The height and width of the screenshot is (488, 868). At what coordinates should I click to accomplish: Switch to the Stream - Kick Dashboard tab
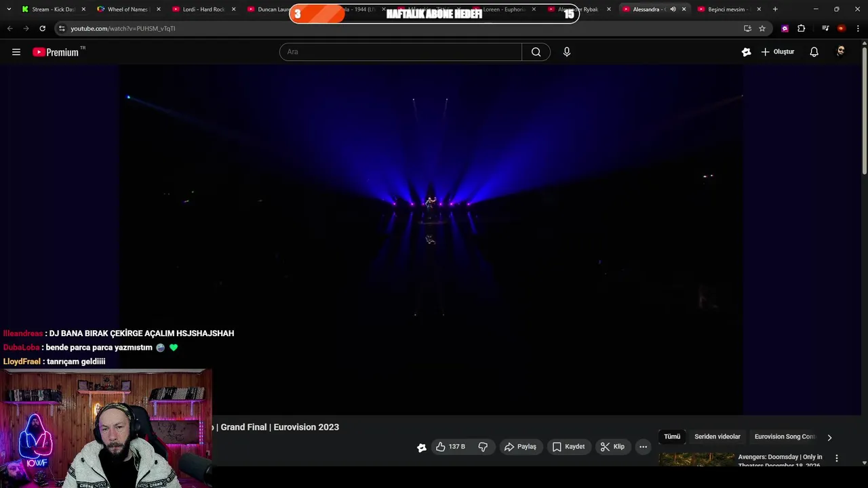tap(53, 9)
